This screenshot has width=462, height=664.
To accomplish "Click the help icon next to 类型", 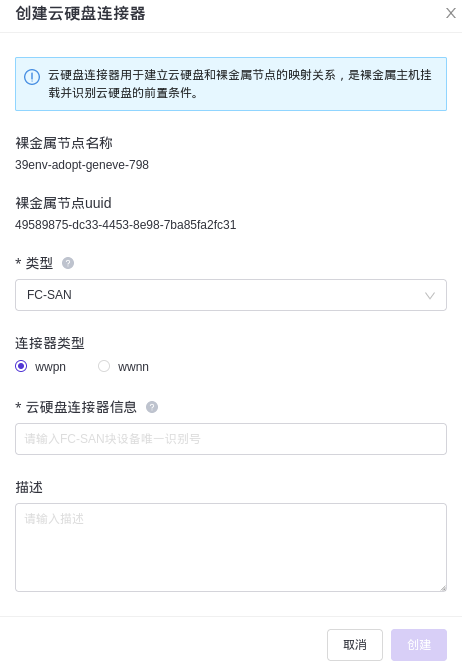I will [68, 263].
